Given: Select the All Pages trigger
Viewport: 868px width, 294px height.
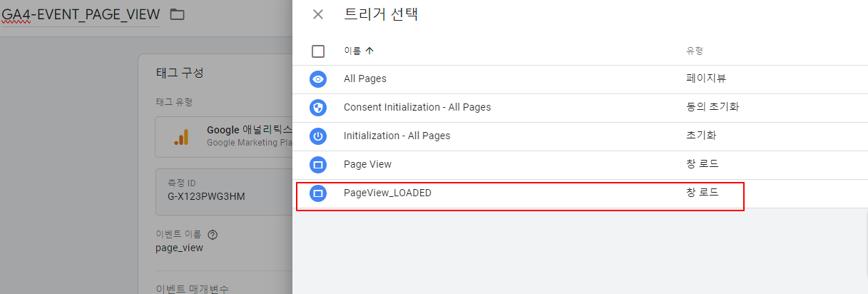Looking at the screenshot, I should 581,79.
